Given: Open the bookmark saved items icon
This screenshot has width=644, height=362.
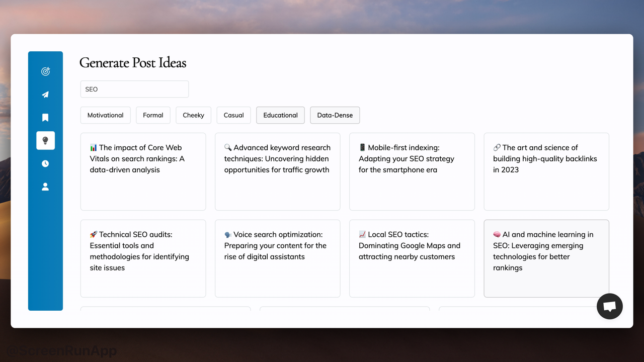Looking at the screenshot, I should pos(45,118).
